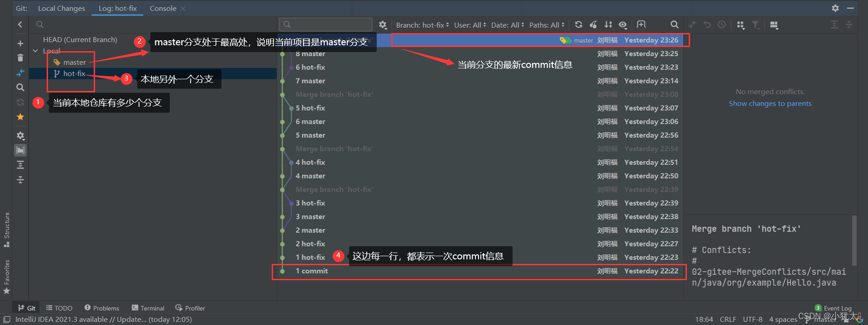The height and width of the screenshot is (325, 868).
Task: Select the '8 master' commit row
Action: [480, 54]
